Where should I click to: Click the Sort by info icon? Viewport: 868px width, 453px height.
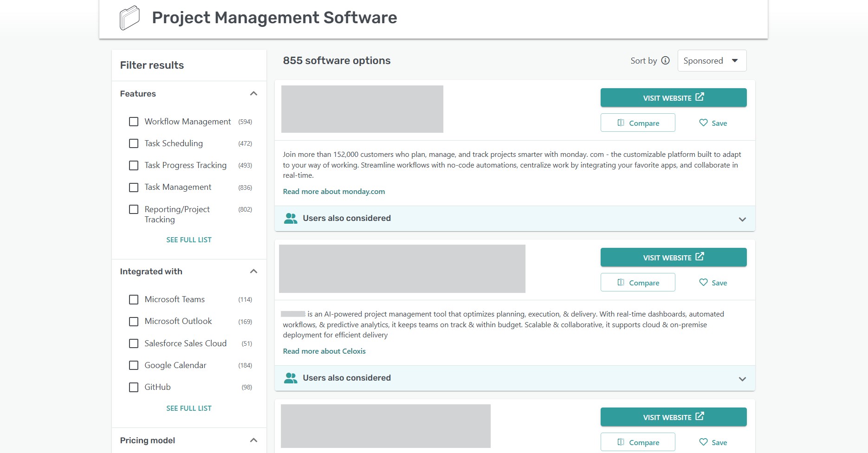(665, 60)
